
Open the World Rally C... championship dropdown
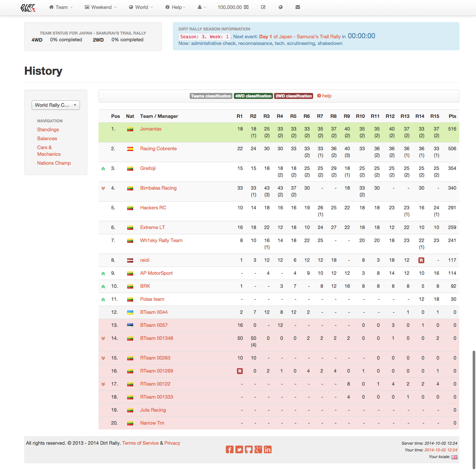(x=56, y=105)
